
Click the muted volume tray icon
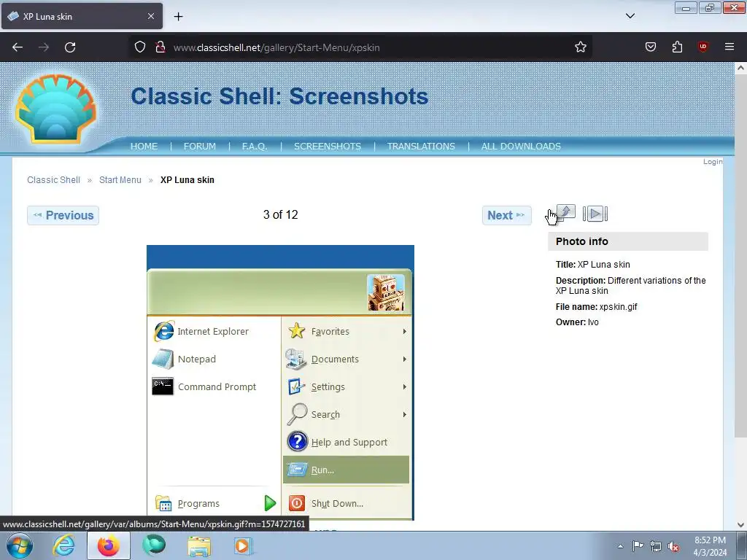[673, 546]
